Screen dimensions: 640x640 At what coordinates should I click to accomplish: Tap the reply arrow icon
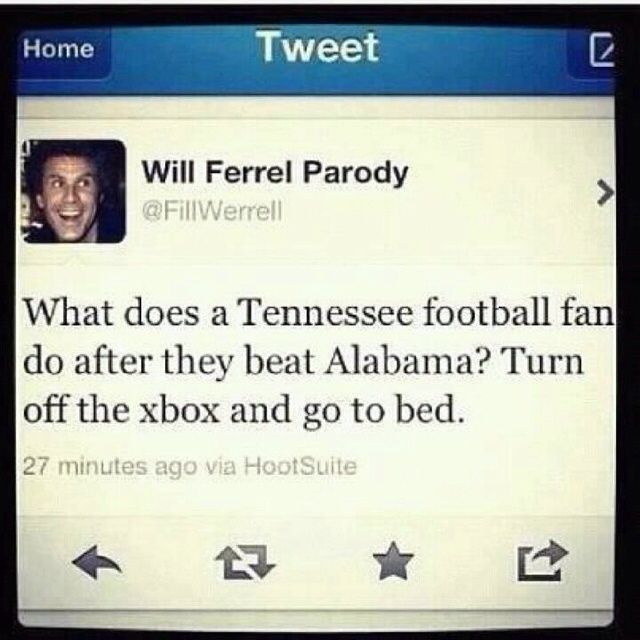(x=97, y=562)
